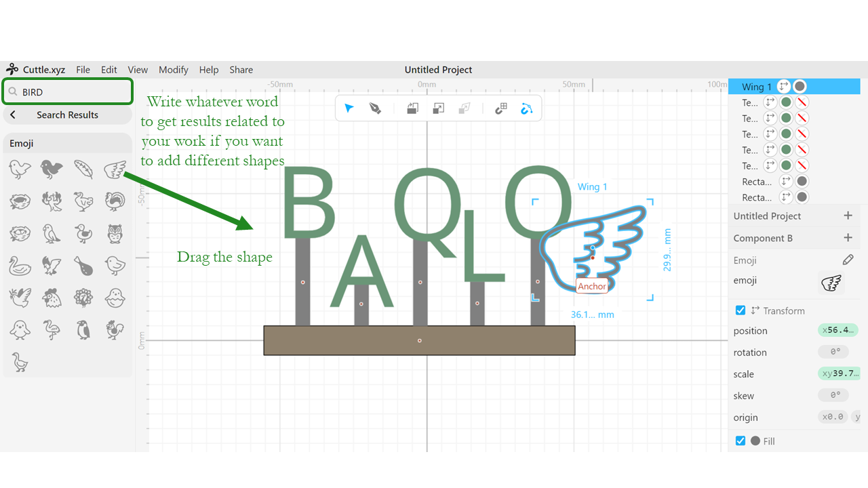This screenshot has width=868, height=488.
Task: Click the scale transform tool icon
Action: 438,108
